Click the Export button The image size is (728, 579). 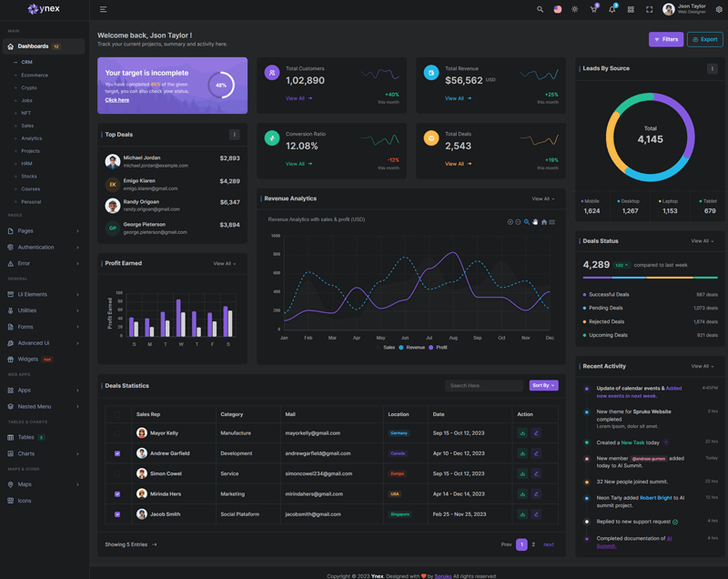click(x=705, y=39)
